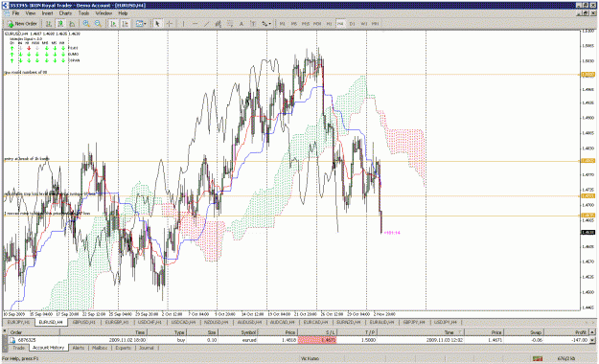The height and width of the screenshot is (364, 599).
Task: Switch to NZDUSD,H4 chart tab
Action: (x=216, y=323)
